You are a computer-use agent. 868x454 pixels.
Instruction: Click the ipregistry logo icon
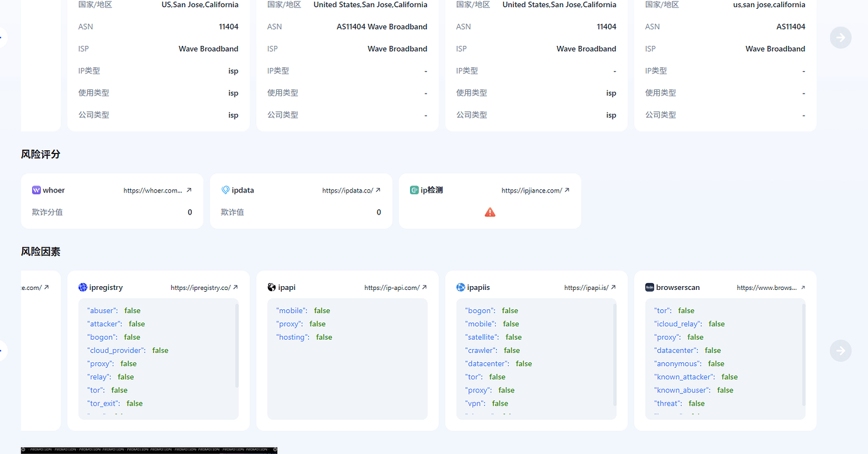pyautogui.click(x=83, y=287)
